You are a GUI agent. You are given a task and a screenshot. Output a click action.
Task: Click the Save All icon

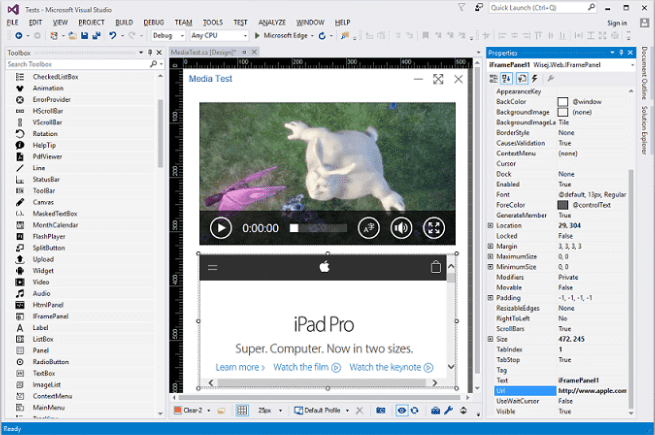point(96,36)
